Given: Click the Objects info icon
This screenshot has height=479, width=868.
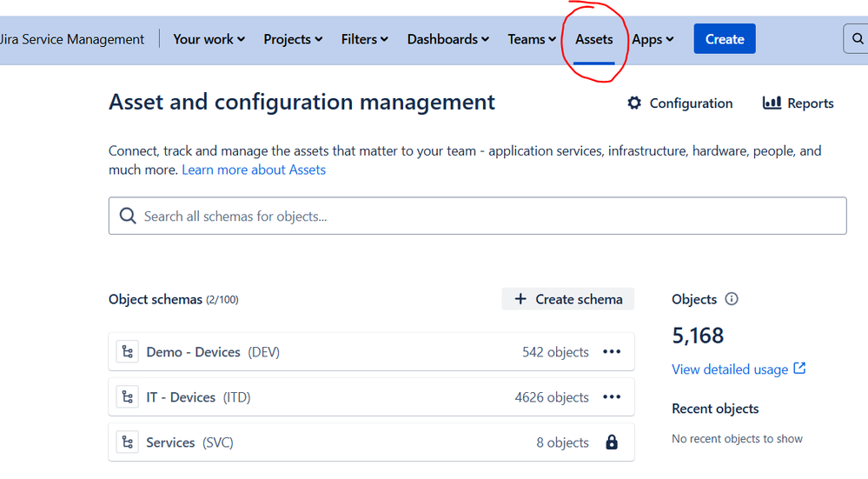Looking at the screenshot, I should coord(732,299).
